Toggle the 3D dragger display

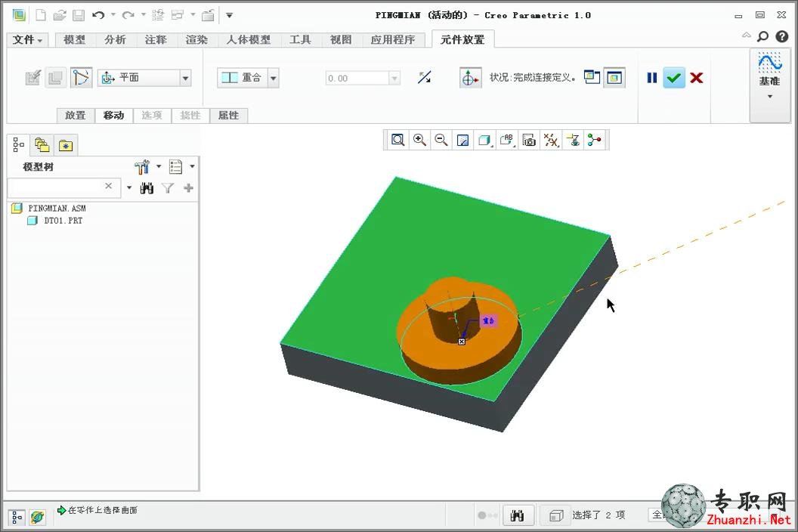click(x=470, y=78)
